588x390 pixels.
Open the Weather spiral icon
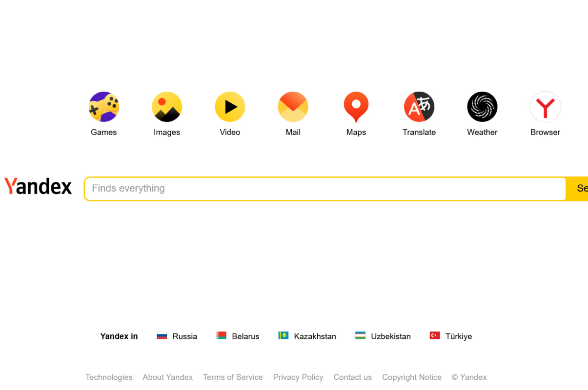pyautogui.click(x=482, y=107)
